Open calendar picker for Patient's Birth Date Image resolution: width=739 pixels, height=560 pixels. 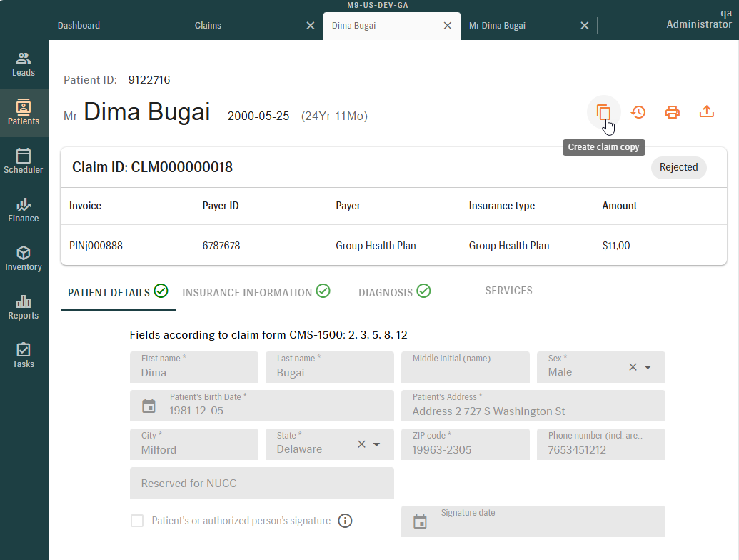(149, 406)
